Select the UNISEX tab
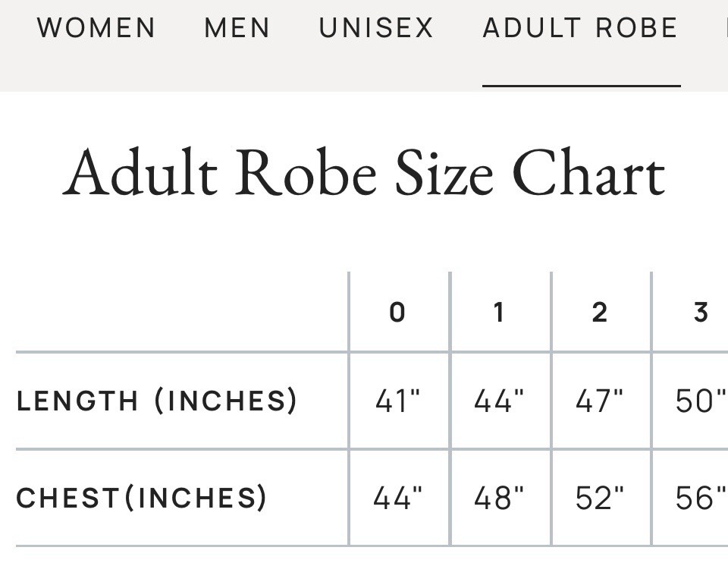This screenshot has width=728, height=585. (376, 28)
